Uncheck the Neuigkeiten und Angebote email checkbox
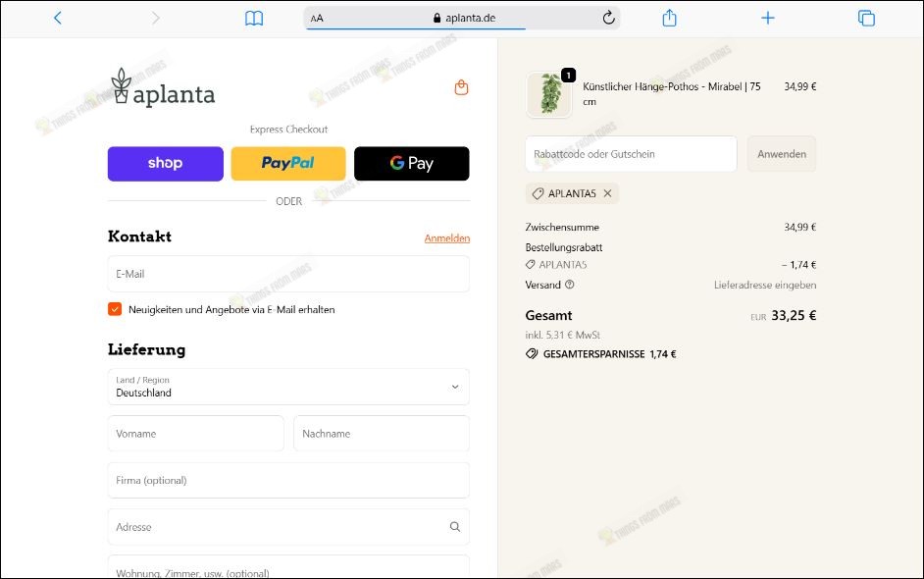The image size is (924, 579). click(115, 309)
